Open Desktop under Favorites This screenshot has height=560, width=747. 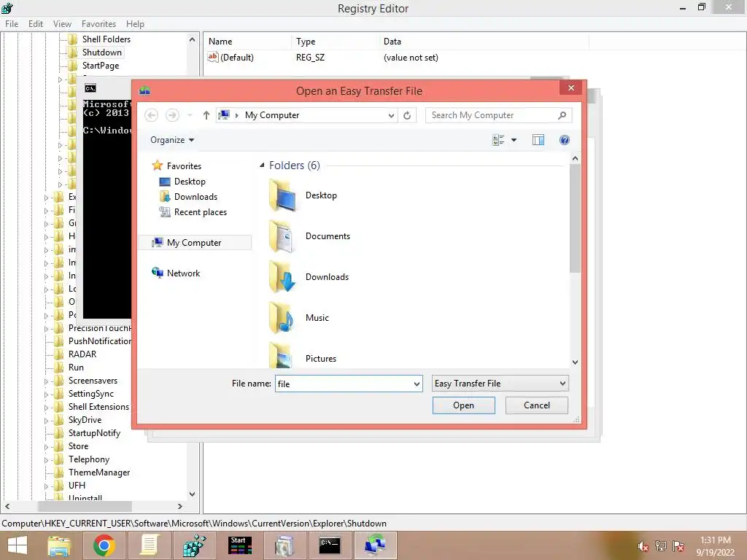click(x=190, y=182)
